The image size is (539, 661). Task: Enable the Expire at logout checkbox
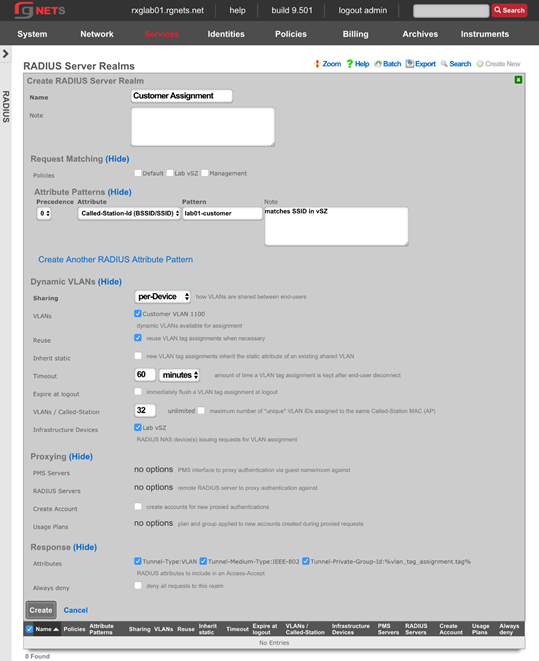(138, 392)
